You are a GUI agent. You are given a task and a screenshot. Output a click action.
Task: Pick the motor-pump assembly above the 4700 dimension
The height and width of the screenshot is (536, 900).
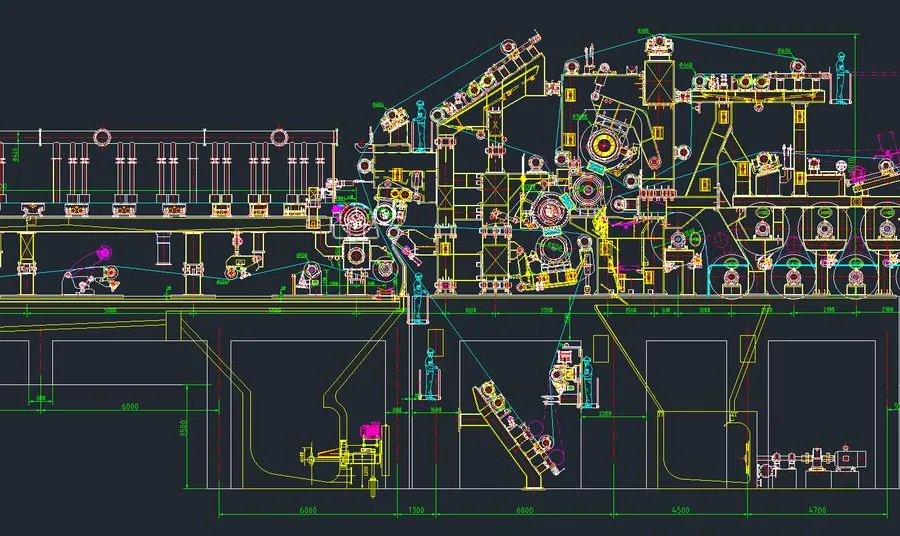pyautogui.click(x=812, y=459)
